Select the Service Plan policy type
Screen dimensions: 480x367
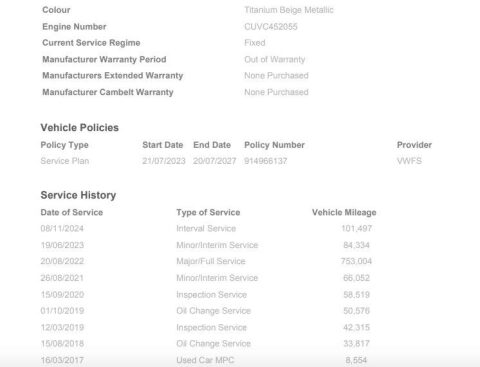pyautogui.click(x=65, y=161)
